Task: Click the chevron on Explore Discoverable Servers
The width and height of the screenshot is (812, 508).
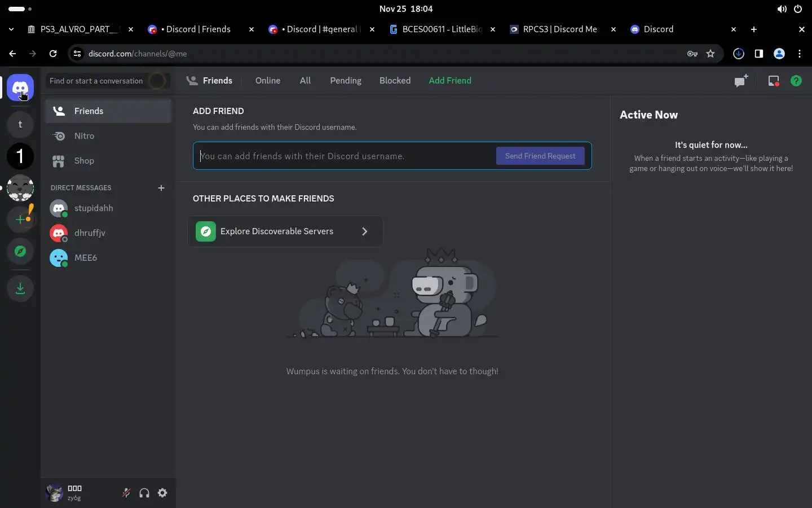Action: pos(365,231)
